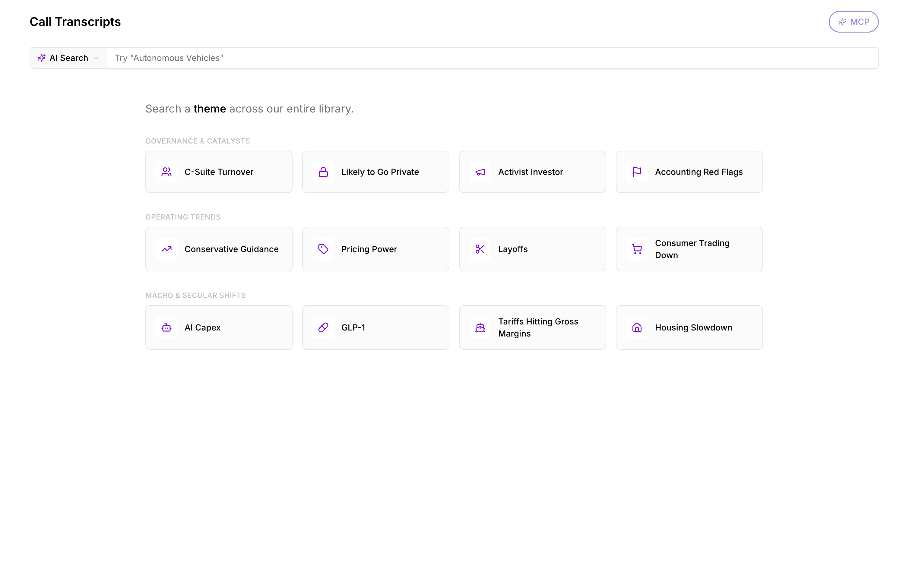Click the MACRO & SECULAR SHIFTS section label
The width and height of the screenshot is (906, 588).
point(196,296)
